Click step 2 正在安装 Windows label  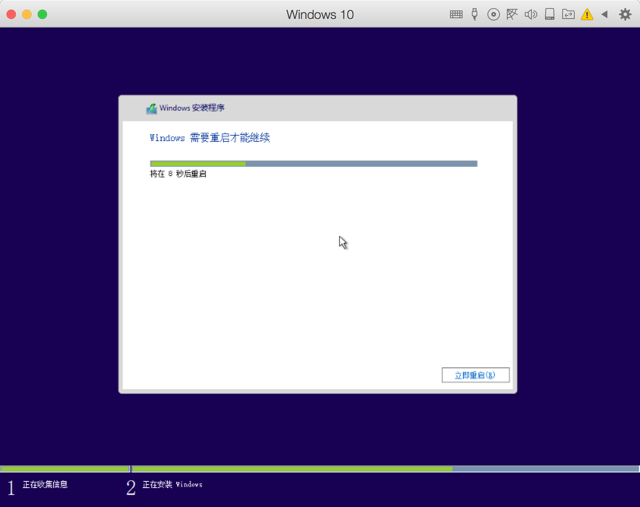click(x=172, y=485)
